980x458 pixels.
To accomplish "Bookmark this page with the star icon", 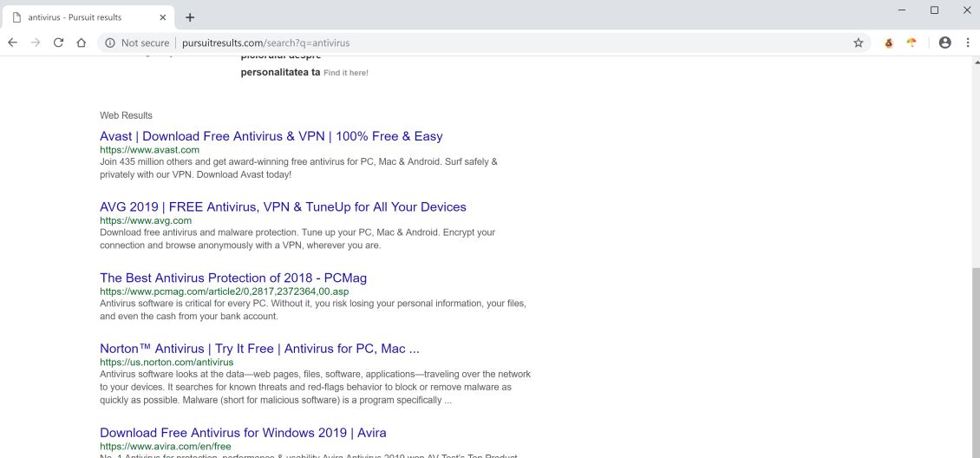I will pyautogui.click(x=858, y=43).
